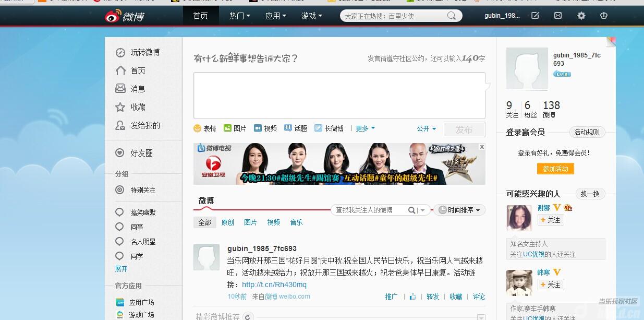Click the 收藏 star icon in sidebar
644x320 pixels.
click(x=120, y=107)
